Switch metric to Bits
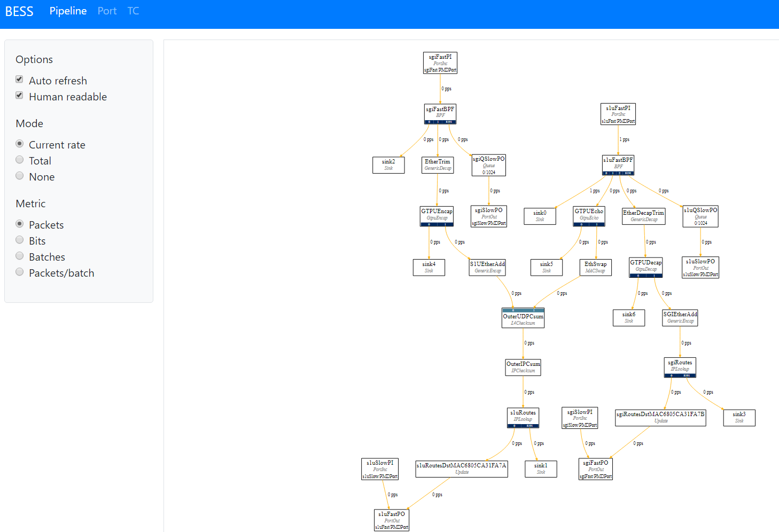This screenshot has height=532, width=779. [20, 240]
